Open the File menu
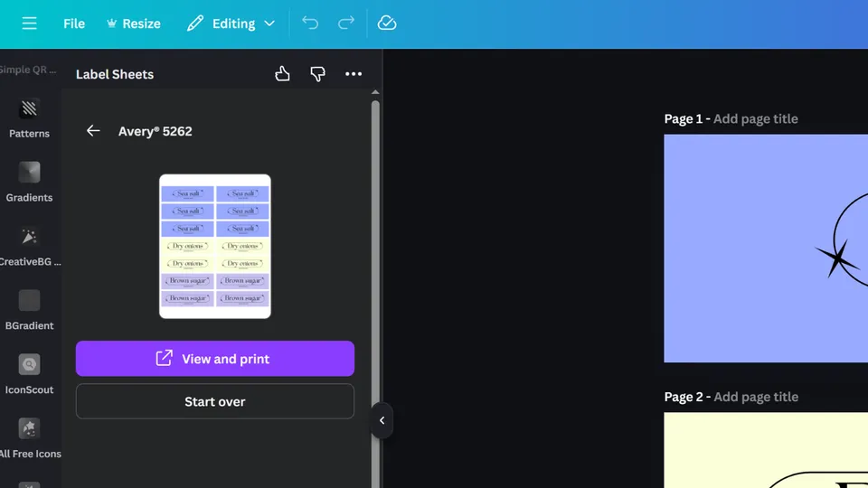 (74, 23)
